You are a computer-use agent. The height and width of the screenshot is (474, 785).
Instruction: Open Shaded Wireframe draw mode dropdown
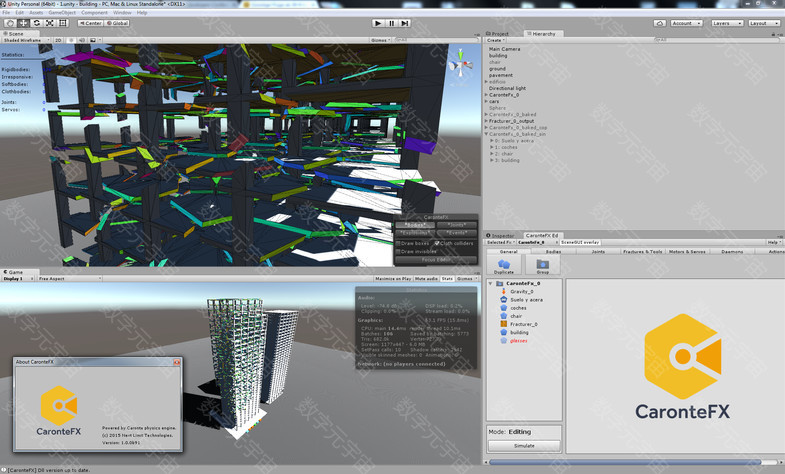(x=26, y=40)
